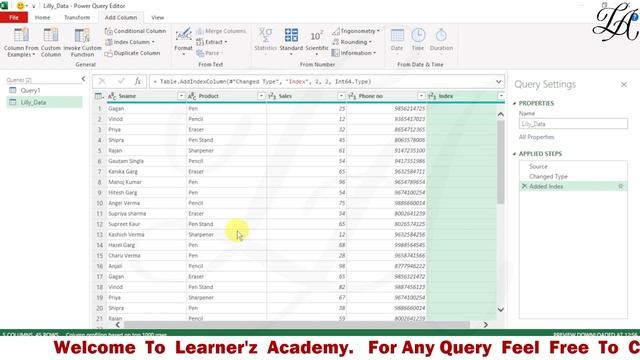
Task: Open Standard number operations
Action: pyautogui.click(x=291, y=42)
